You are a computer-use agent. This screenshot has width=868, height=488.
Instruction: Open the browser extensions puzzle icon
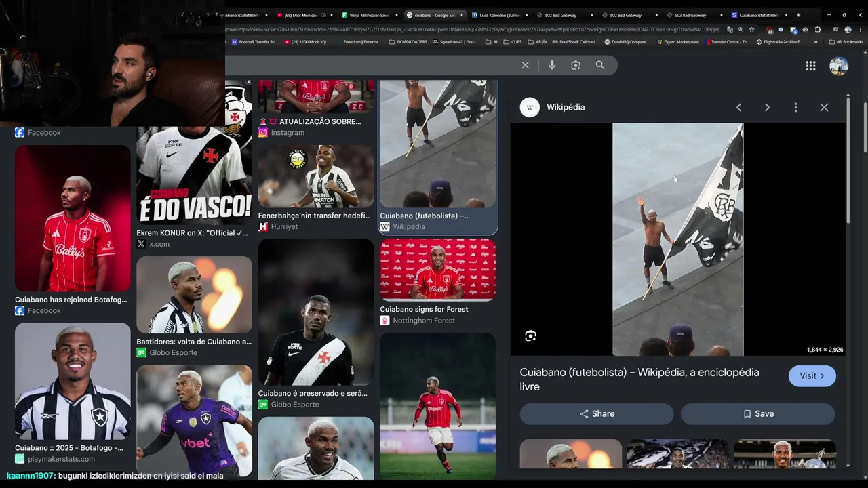click(x=818, y=30)
